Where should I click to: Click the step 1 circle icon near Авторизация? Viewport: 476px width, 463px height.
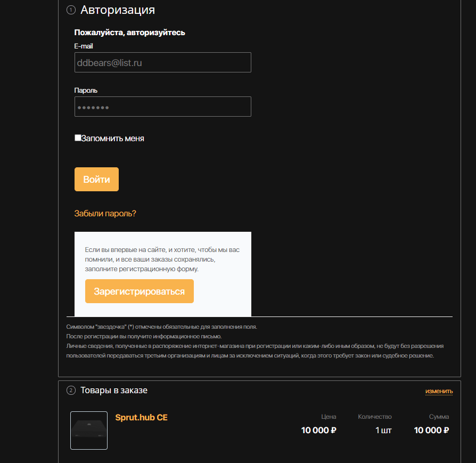[x=71, y=10]
